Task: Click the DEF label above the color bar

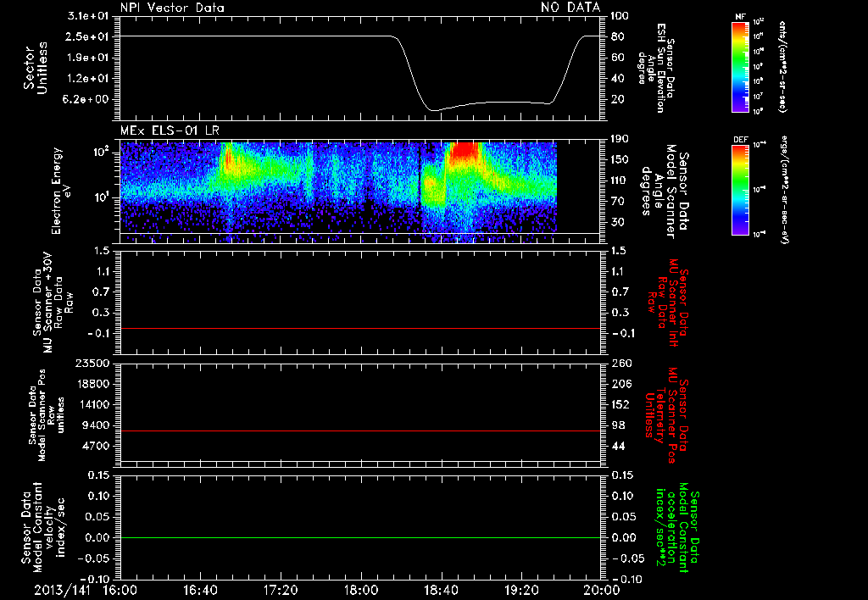Action: click(740, 140)
